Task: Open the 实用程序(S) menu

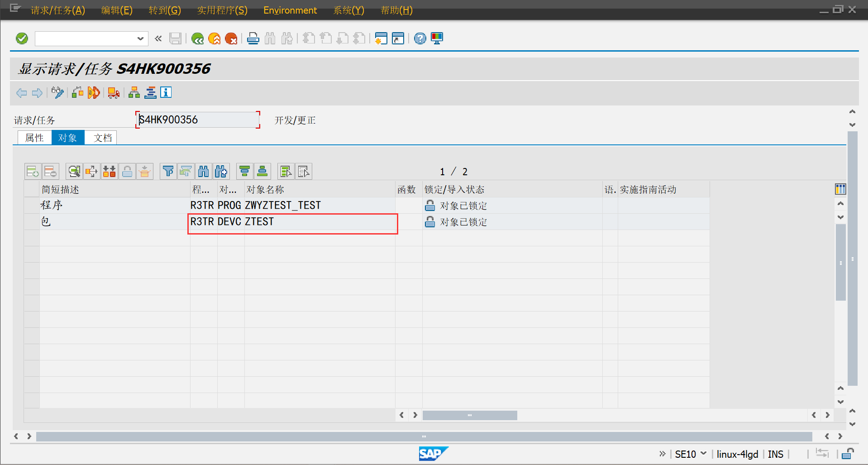Action: pyautogui.click(x=222, y=10)
